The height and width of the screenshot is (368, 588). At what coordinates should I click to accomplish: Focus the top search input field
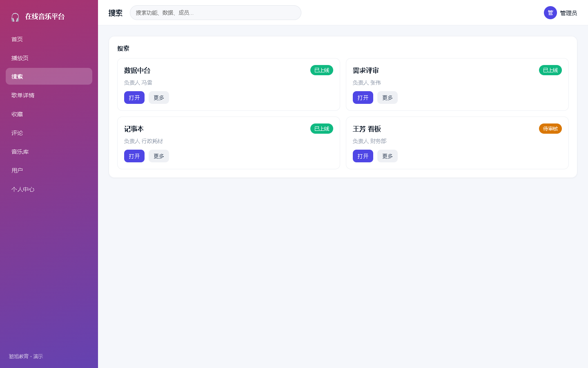[216, 13]
